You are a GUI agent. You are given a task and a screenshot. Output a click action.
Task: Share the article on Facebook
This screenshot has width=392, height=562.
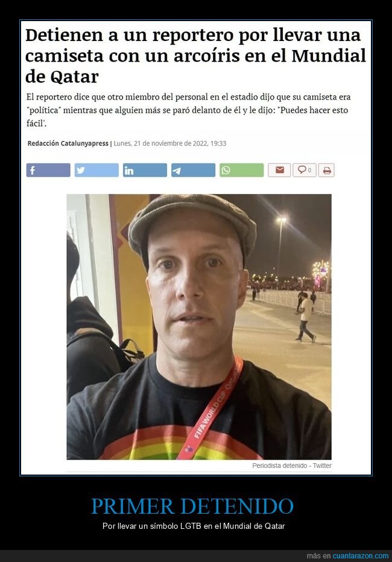(x=48, y=170)
